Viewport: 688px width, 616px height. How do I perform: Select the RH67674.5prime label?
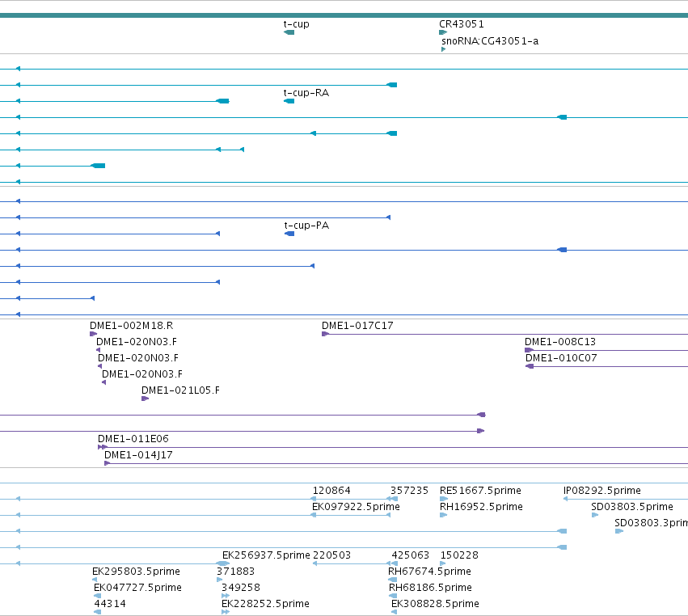coord(429,572)
